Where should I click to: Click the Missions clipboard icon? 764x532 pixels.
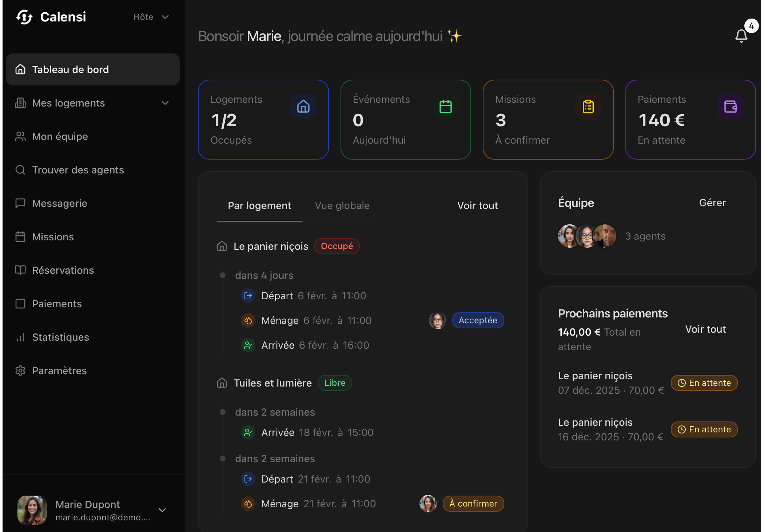(x=588, y=107)
